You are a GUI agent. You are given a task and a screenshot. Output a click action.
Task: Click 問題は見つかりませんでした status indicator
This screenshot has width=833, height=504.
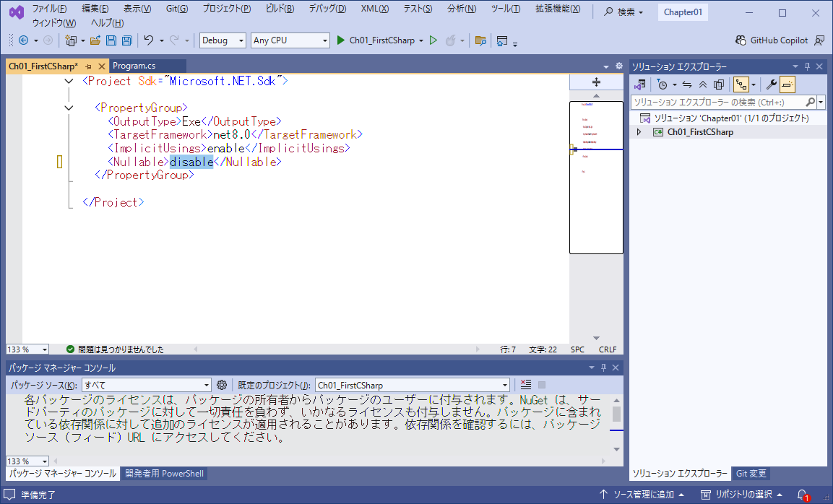(x=115, y=349)
